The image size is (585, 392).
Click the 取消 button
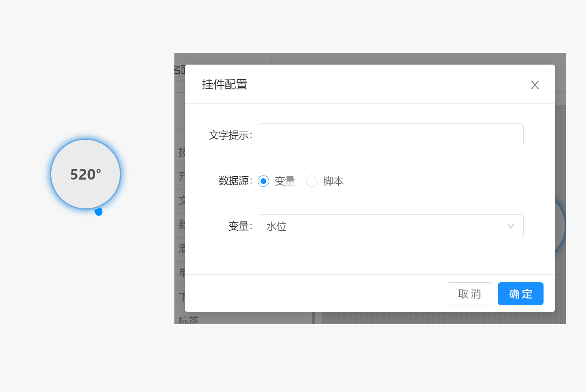(x=469, y=294)
